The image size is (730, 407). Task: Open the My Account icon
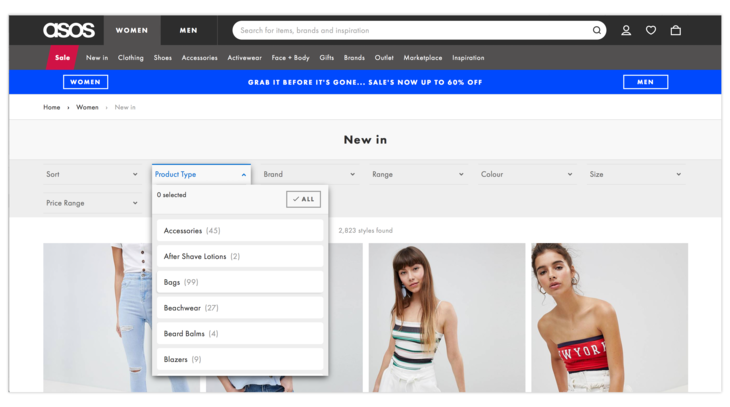626,30
